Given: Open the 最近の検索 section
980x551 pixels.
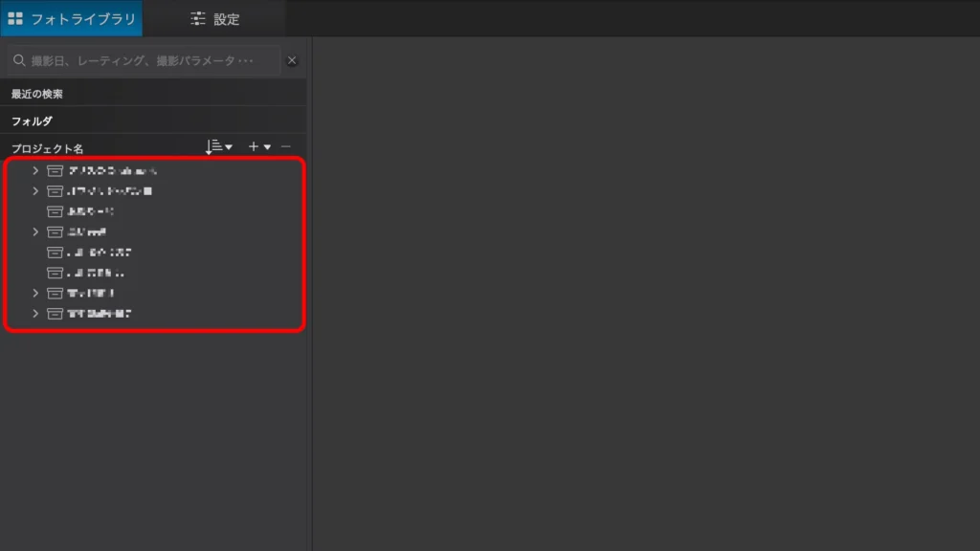Looking at the screenshot, I should [x=37, y=94].
